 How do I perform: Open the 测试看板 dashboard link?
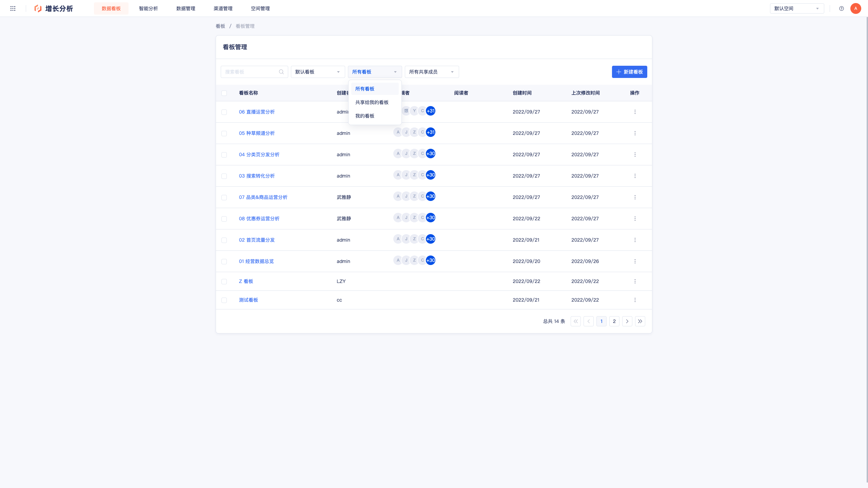click(249, 300)
